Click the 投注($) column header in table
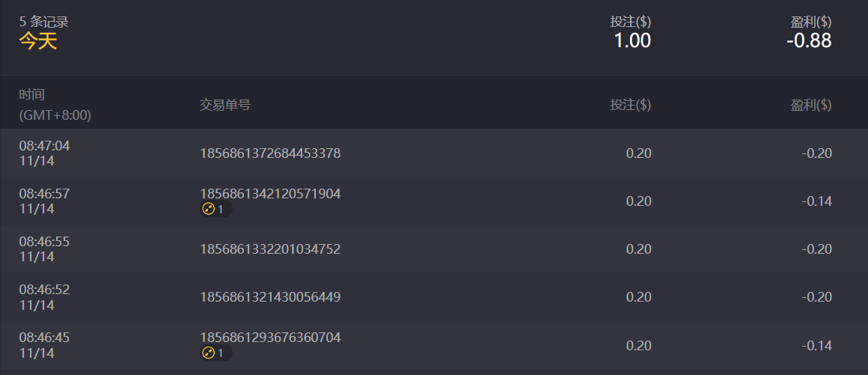This screenshot has width=868, height=375. (630, 105)
